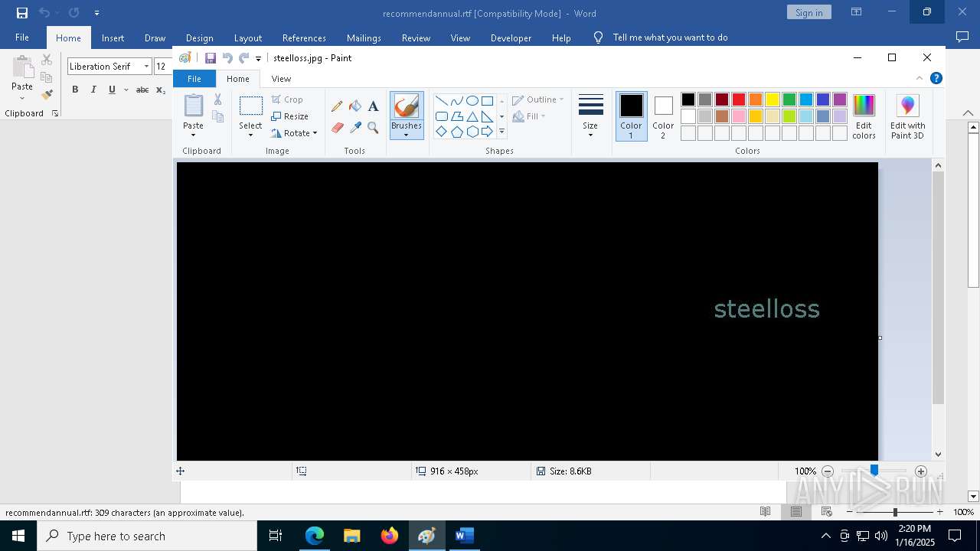Click the Copy icon in Paint clipboard group

pyautogui.click(x=217, y=117)
